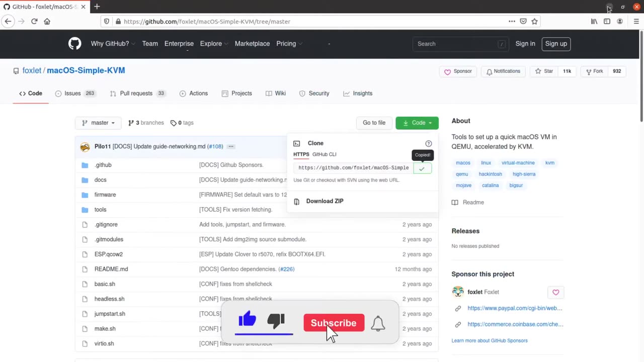The image size is (644, 362).
Task: Click the Go to file button
Action: pyautogui.click(x=374, y=123)
